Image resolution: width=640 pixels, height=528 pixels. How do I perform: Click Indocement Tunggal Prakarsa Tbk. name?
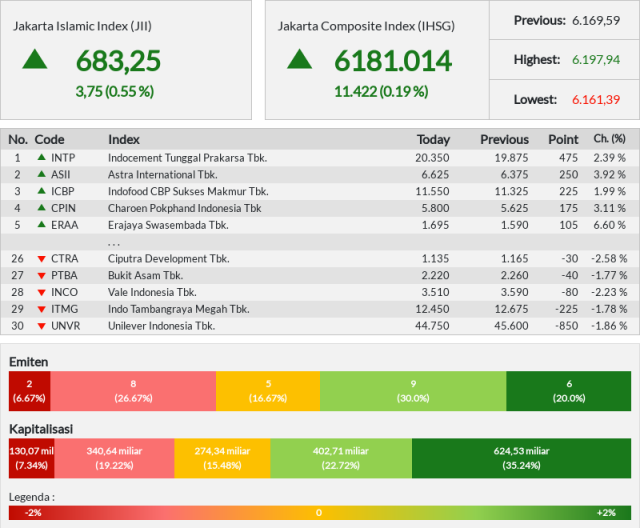(187, 158)
